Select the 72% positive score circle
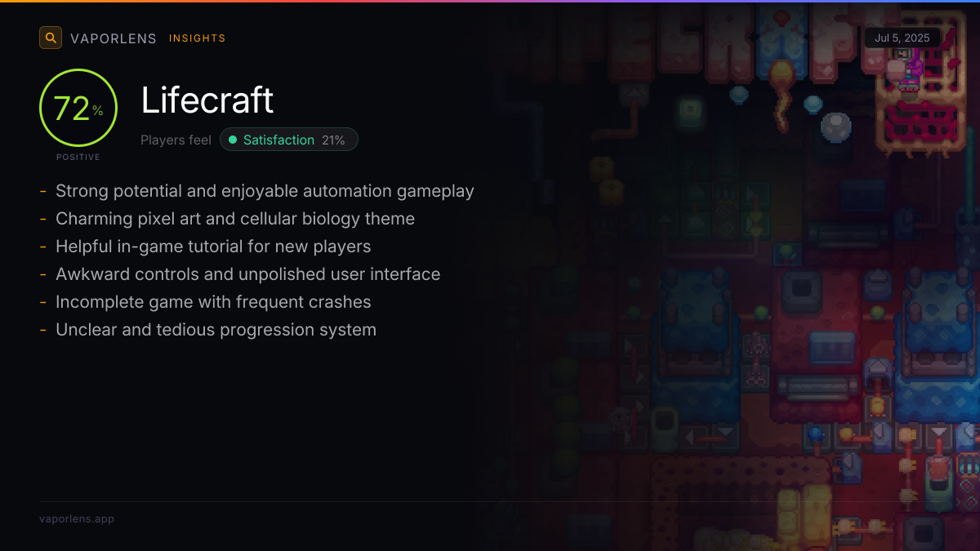The width and height of the screenshot is (980, 551). 78,108
